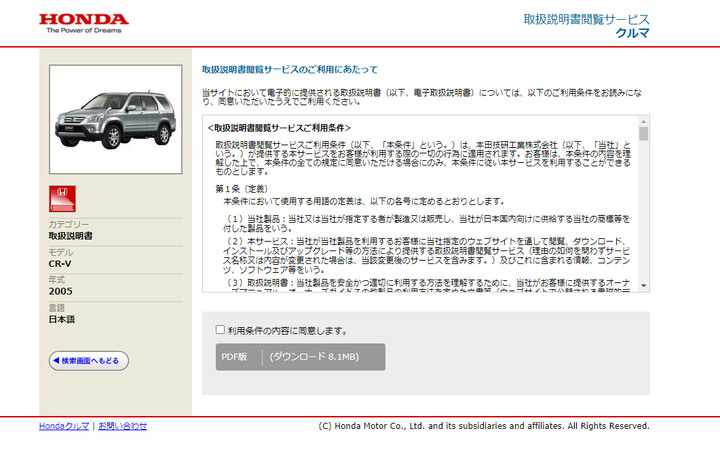The image size is (720, 450).
Task: Click the クルマ header text
Action: (632, 33)
